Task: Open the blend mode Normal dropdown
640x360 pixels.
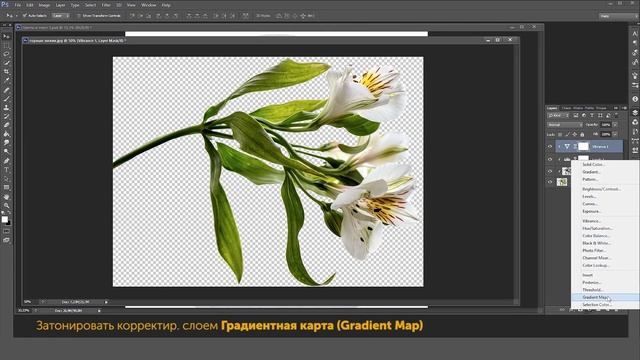Action: 564,124
